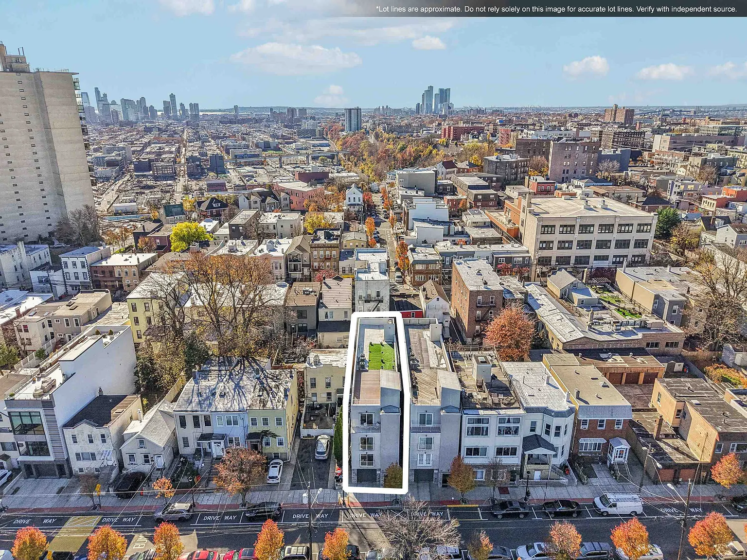
Task: Click the twin dark skyscrapers on the horizon
Action: coord(435,101)
